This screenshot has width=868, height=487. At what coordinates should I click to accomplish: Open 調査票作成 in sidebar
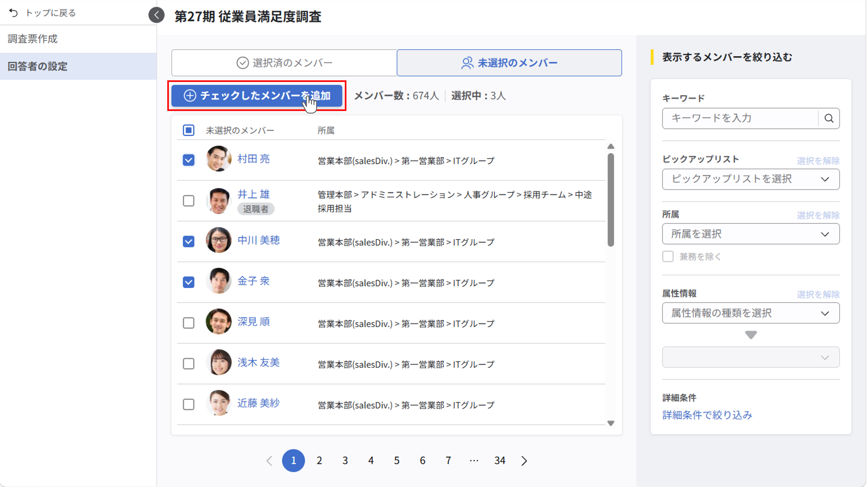coord(78,39)
